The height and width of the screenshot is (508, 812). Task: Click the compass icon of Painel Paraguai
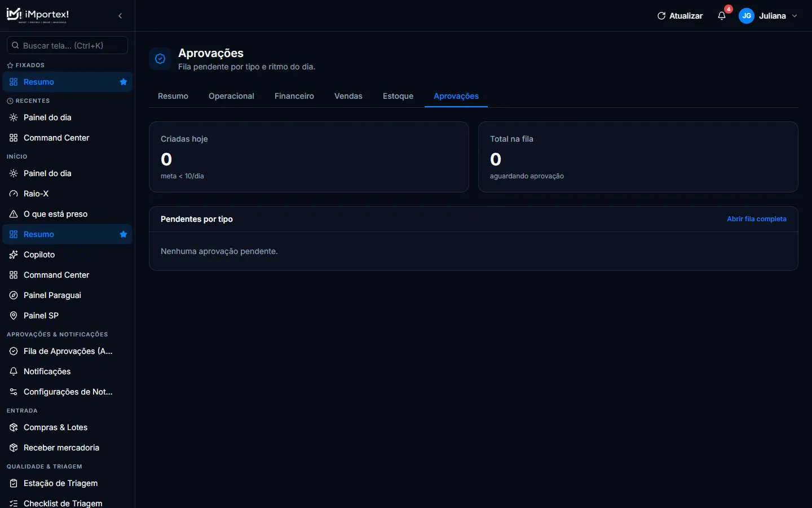point(14,295)
